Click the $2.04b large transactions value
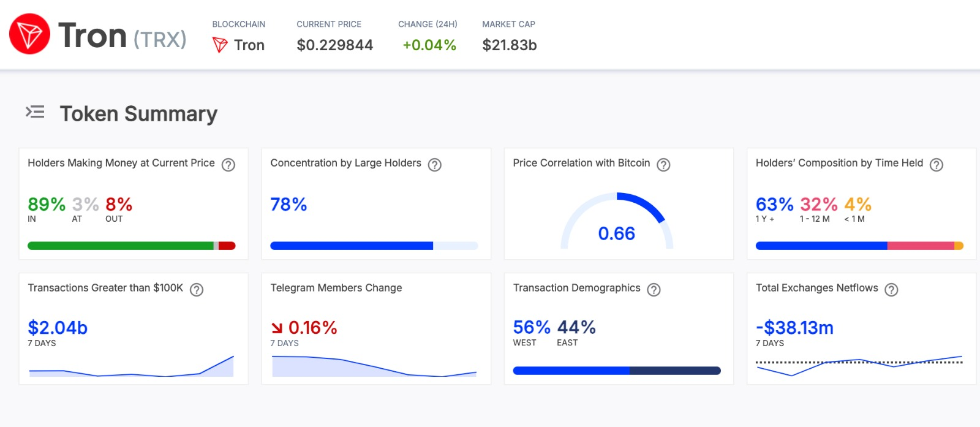Screen dimensions: 980x427 click(58, 328)
